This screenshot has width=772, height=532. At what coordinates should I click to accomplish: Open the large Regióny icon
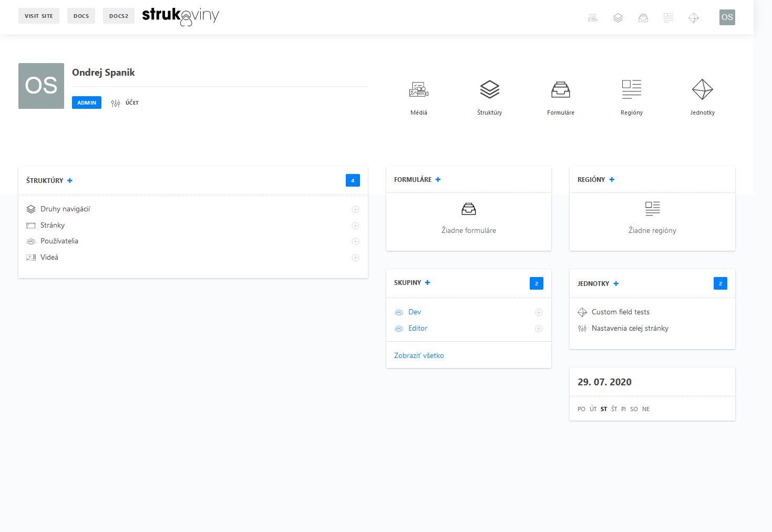(632, 90)
